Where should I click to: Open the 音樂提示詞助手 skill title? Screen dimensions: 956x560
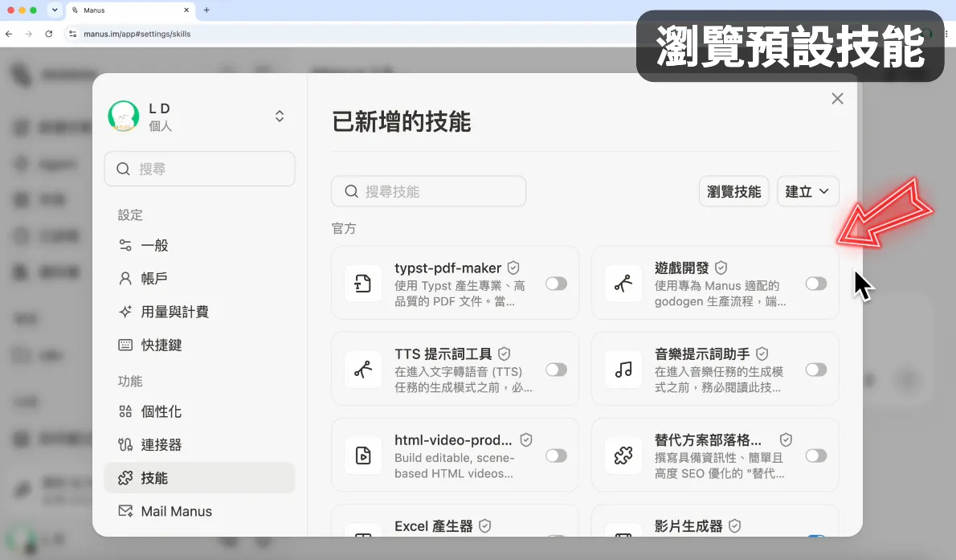[702, 354]
